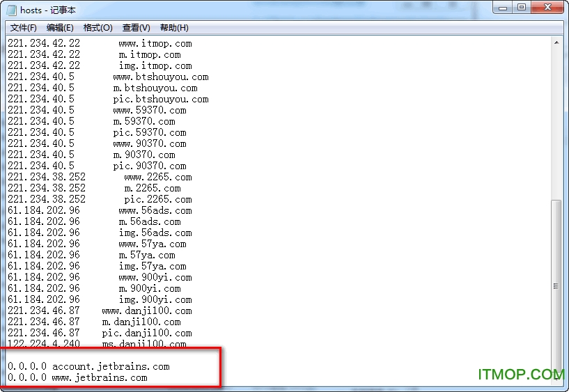The image size is (569, 392).
Task: Click IP 221.234.38.252 on the www.2265.com line
Action: click(47, 177)
